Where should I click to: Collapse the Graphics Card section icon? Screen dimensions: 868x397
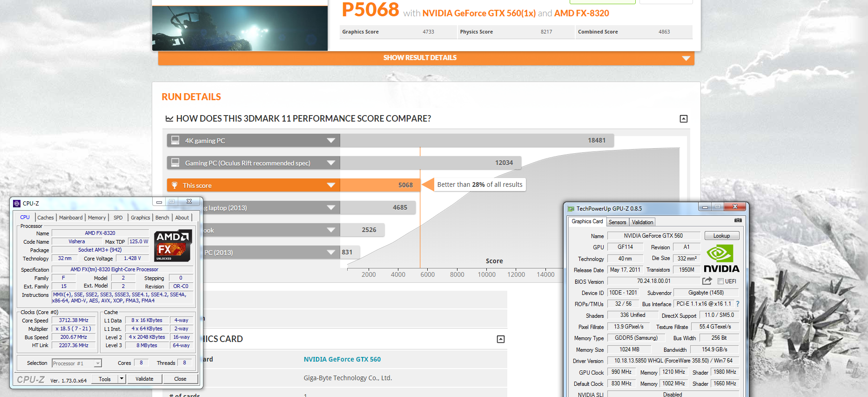pyautogui.click(x=501, y=339)
